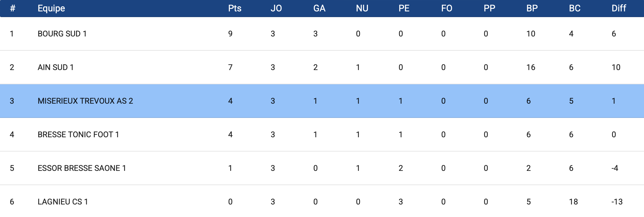Click the PE column header

tap(404, 8)
